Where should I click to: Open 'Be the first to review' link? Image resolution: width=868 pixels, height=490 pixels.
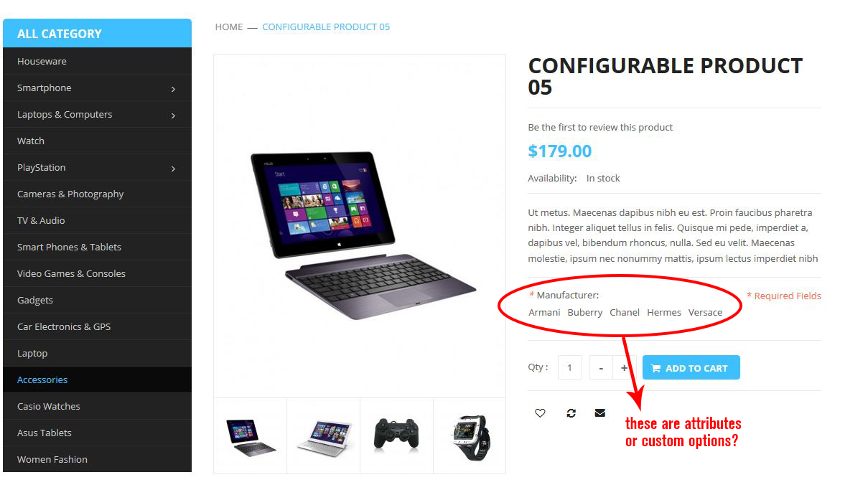(600, 128)
